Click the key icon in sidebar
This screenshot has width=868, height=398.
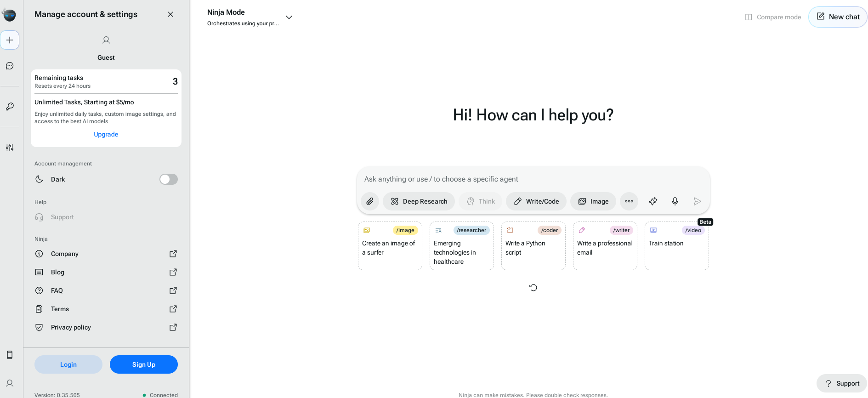tap(10, 107)
